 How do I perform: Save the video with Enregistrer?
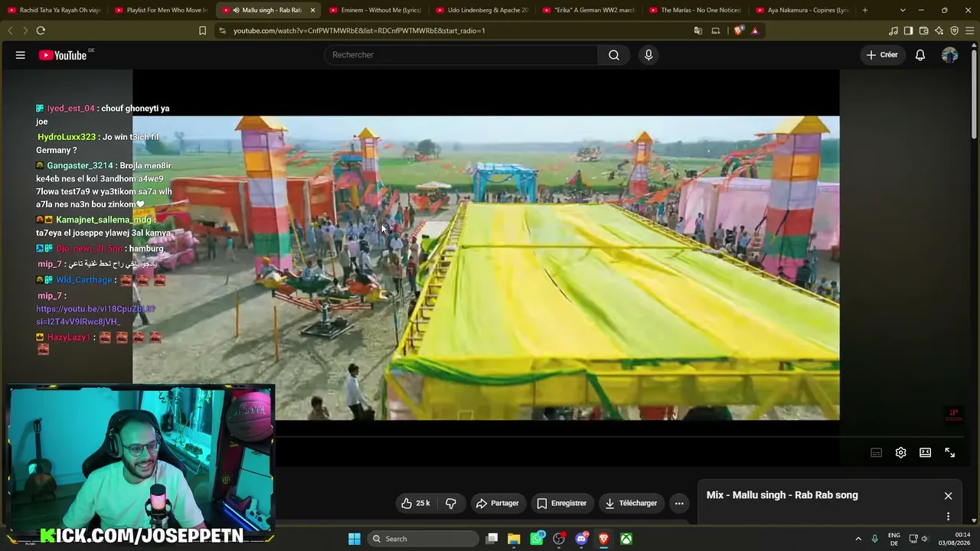561,504
